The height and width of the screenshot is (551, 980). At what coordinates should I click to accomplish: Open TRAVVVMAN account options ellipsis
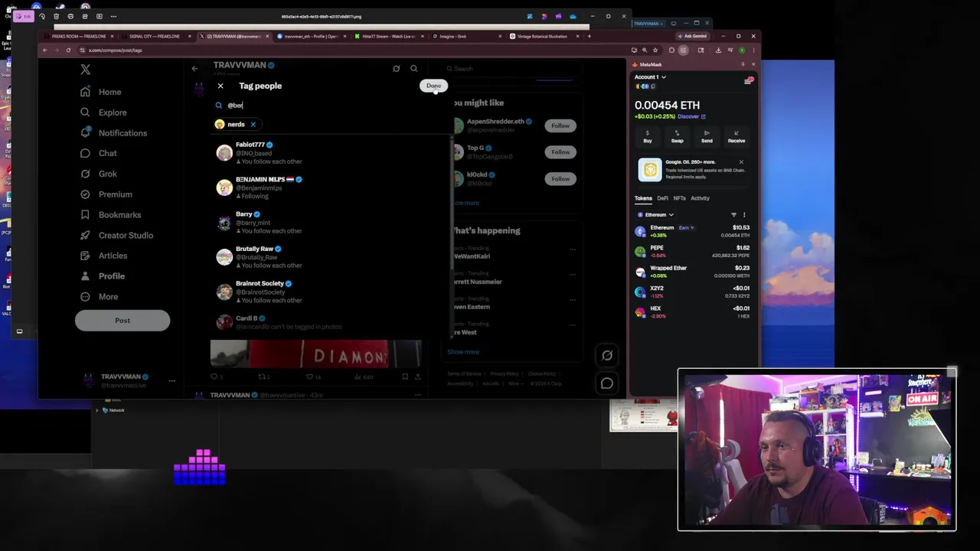171,380
